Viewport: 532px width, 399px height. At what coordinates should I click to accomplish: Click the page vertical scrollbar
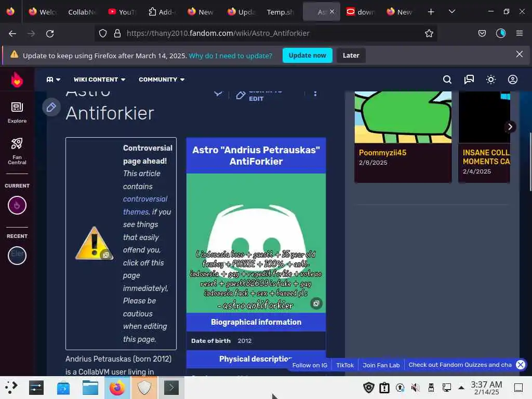click(530, 162)
